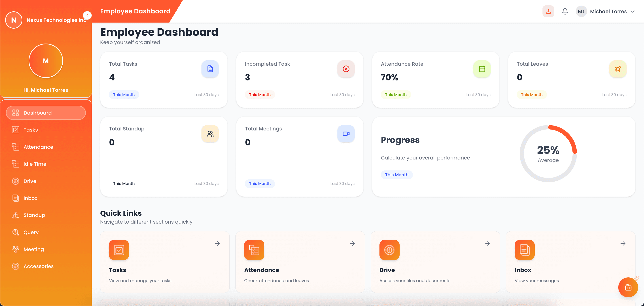Click the 25% Average progress ring
644x306 pixels.
tap(548, 154)
